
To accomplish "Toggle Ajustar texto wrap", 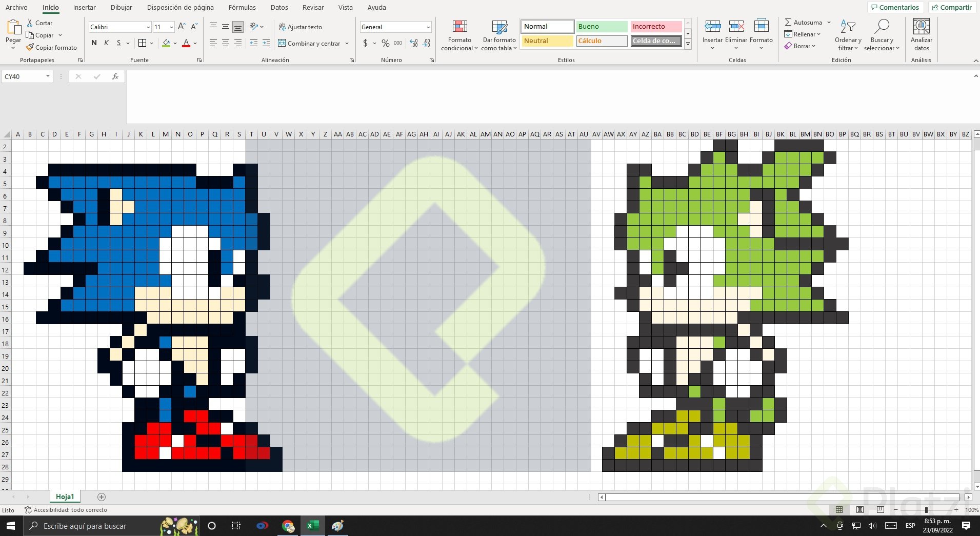I will [301, 27].
